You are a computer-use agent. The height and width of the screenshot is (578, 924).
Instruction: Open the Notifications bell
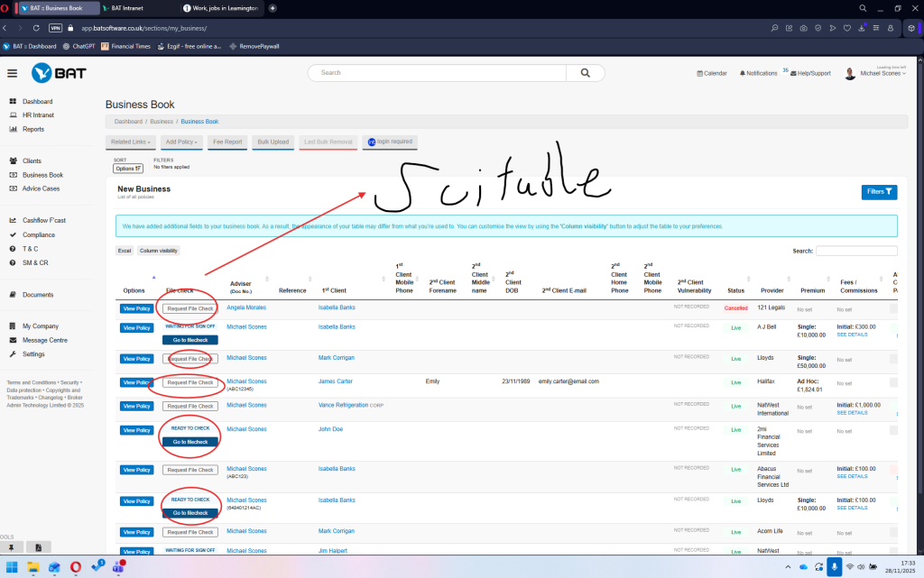tap(758, 73)
